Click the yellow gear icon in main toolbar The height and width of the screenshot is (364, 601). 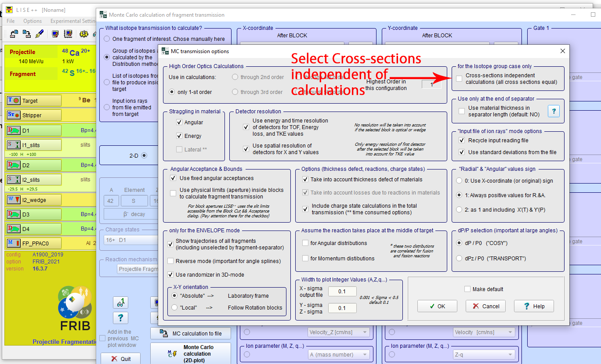83,34
